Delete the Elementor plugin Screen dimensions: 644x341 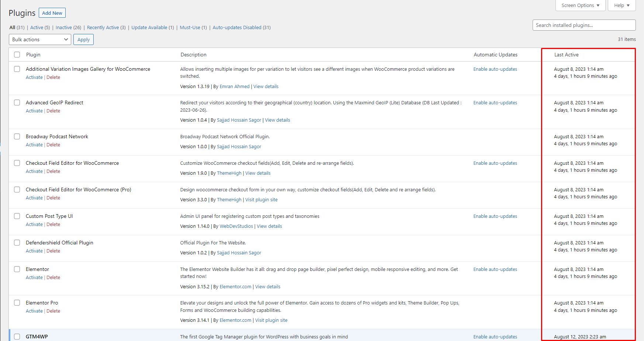coord(53,278)
